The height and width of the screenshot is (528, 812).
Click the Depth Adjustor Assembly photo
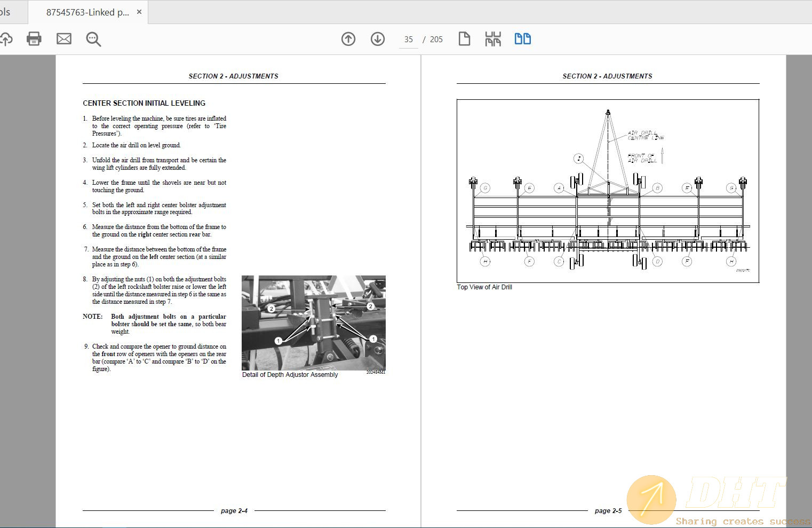[x=313, y=322]
